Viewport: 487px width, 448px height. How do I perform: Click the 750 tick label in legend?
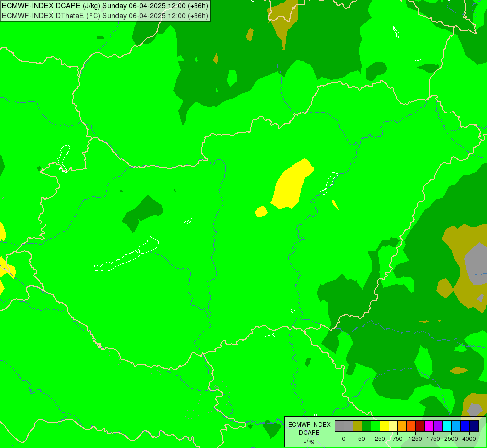pos(397,439)
